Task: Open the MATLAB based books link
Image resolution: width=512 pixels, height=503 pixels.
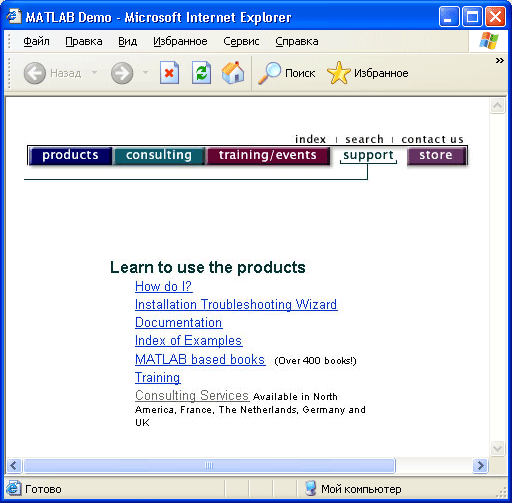Action: pyautogui.click(x=200, y=359)
